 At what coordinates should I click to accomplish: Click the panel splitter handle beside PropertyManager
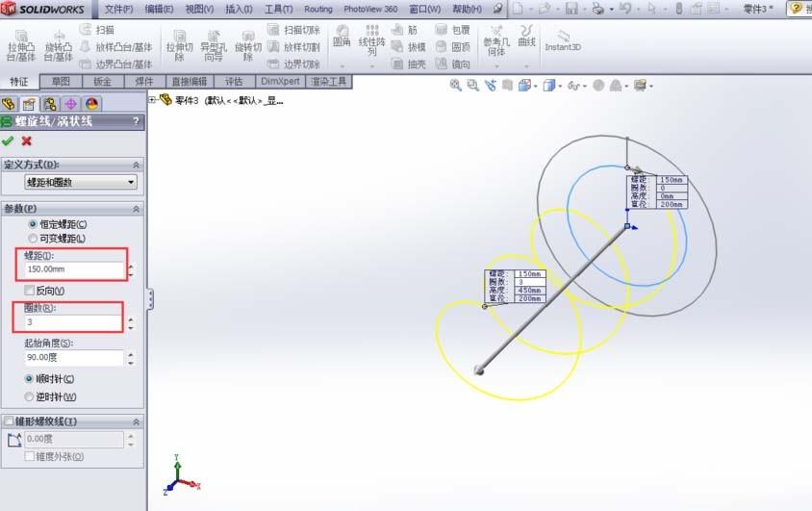(151, 298)
